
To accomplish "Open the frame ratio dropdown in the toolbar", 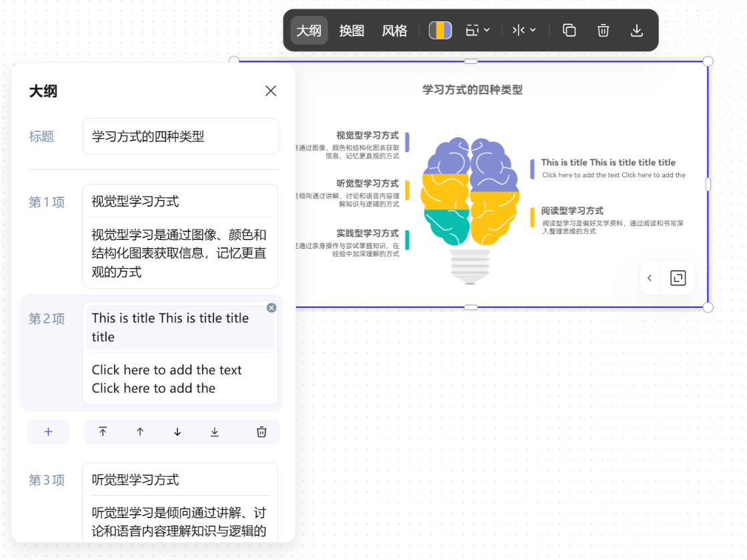I will point(478,30).
